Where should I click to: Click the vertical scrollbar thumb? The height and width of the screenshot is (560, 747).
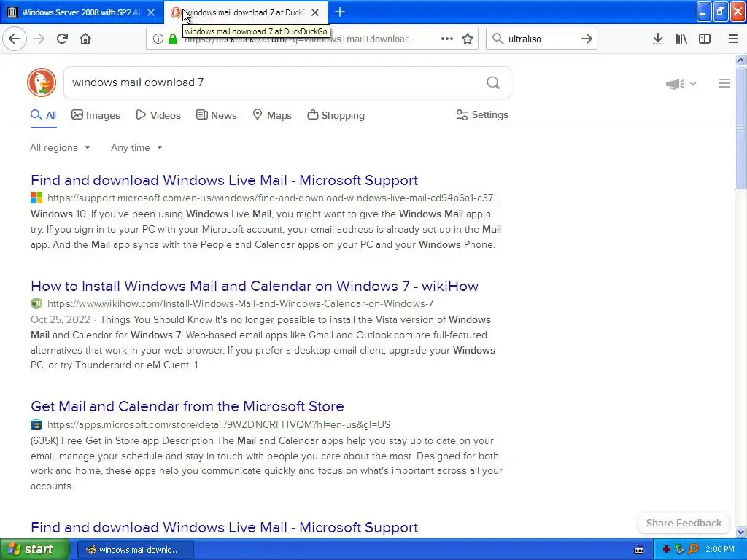tap(740, 128)
